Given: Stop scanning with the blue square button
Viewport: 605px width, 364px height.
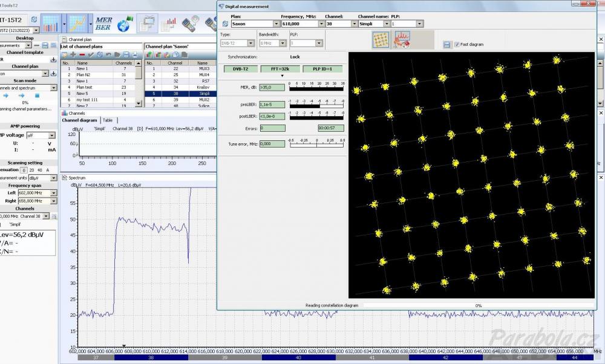Looking at the screenshot, I should (x=37, y=96).
